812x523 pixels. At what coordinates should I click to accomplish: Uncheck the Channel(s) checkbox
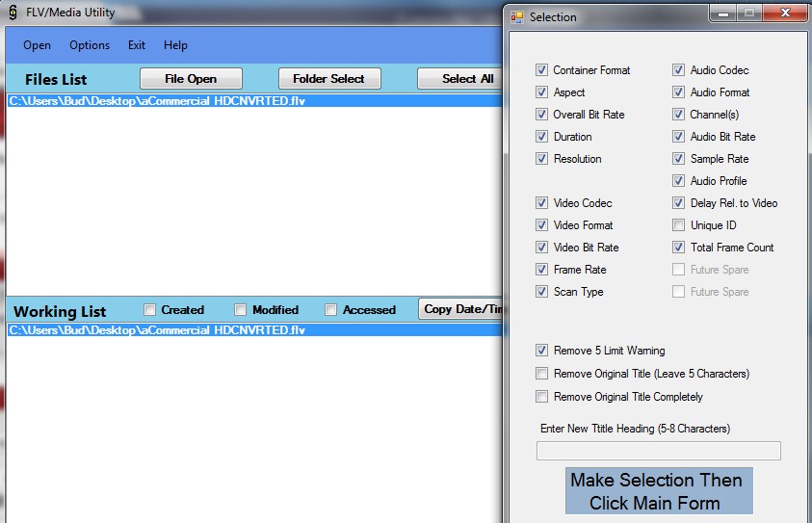click(x=678, y=115)
